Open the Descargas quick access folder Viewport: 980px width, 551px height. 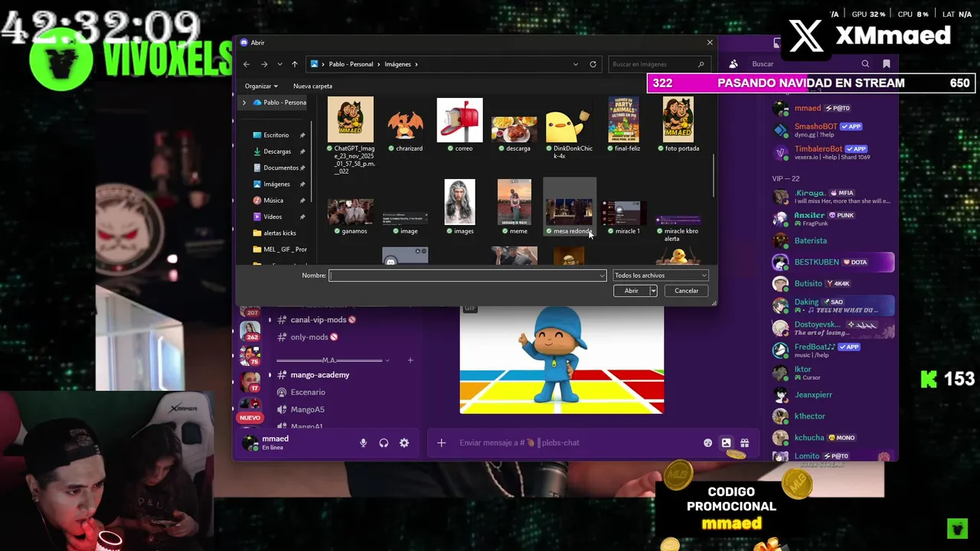coord(276,152)
